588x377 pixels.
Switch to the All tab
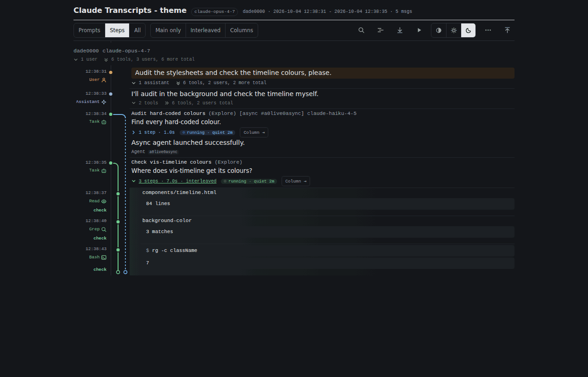click(x=137, y=30)
